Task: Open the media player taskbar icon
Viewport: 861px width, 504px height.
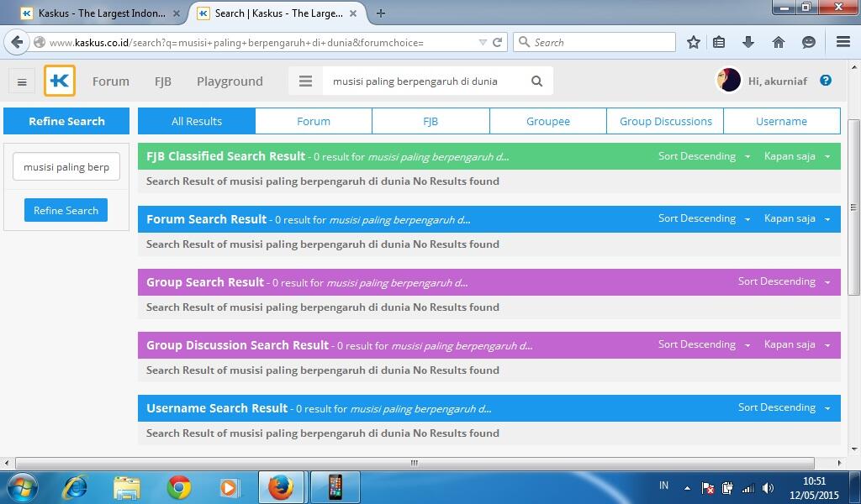Action: tap(229, 487)
